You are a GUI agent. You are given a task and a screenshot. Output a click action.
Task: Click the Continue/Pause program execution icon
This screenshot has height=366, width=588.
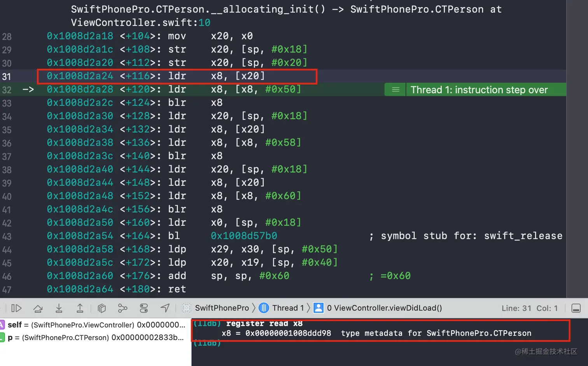[16, 308]
